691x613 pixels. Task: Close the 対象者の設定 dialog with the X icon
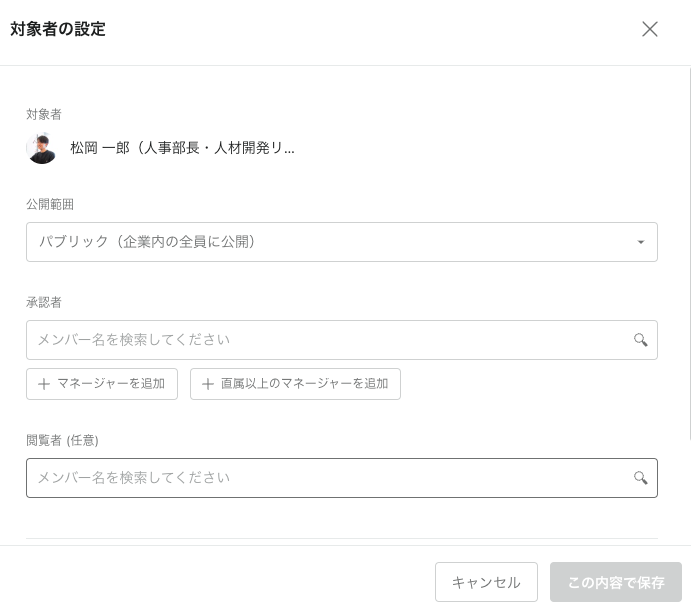(650, 29)
